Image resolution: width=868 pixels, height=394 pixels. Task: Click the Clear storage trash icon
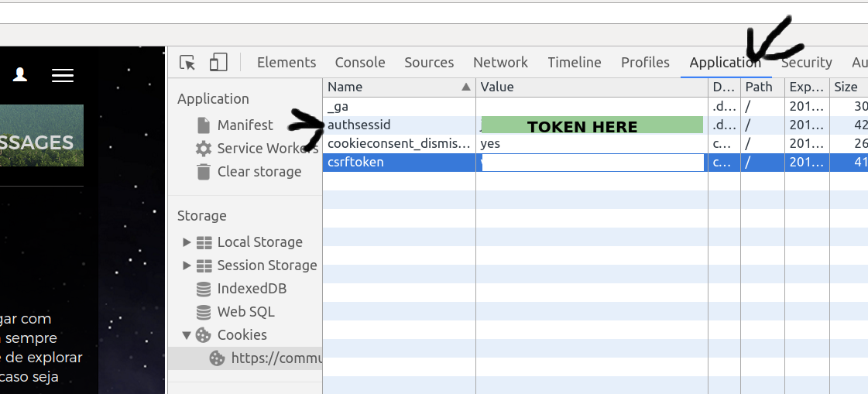coord(204,172)
